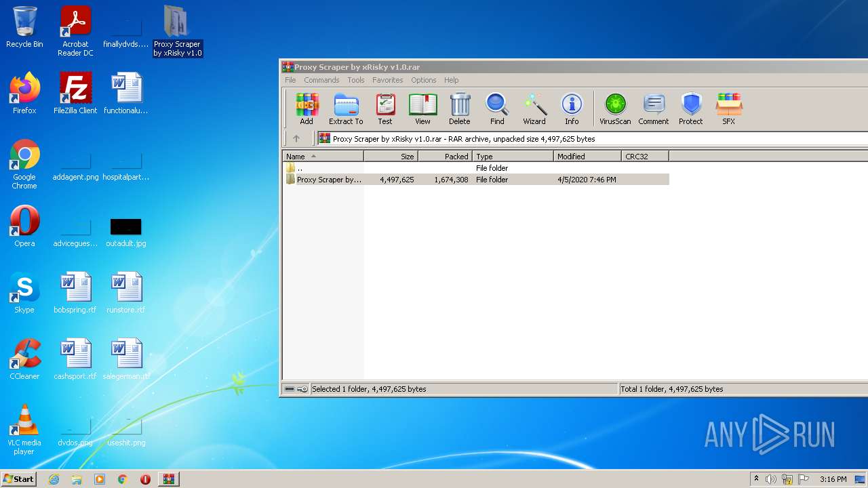Screen dimensions: 868x488
Task: Select the FileZilla Client desktop shortcut
Action: click(x=75, y=94)
